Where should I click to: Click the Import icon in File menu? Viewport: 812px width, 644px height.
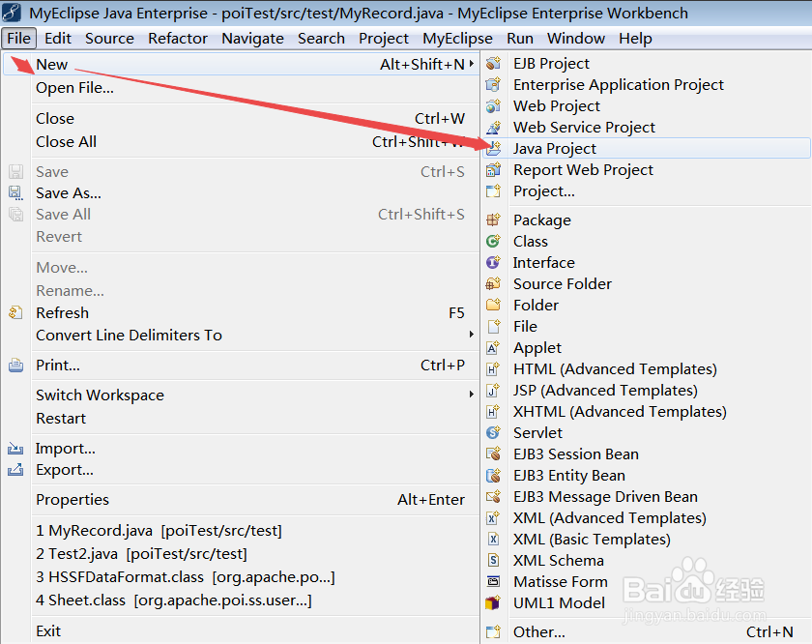(x=15, y=448)
